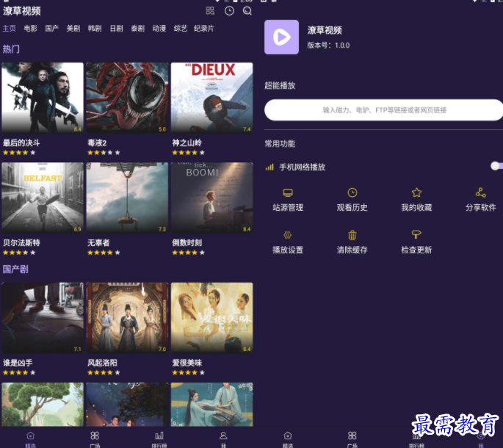Open 我 profile in left bottom bar
Screen dimensions: 503x448
223,439
